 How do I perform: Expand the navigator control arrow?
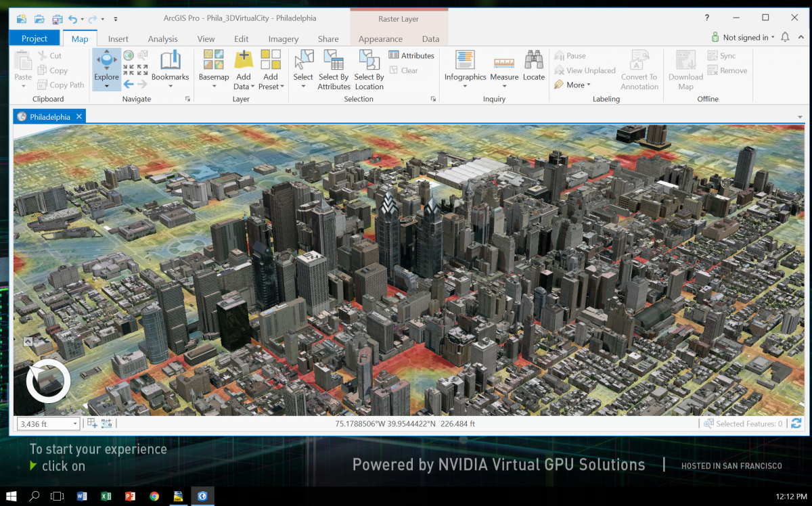28,342
